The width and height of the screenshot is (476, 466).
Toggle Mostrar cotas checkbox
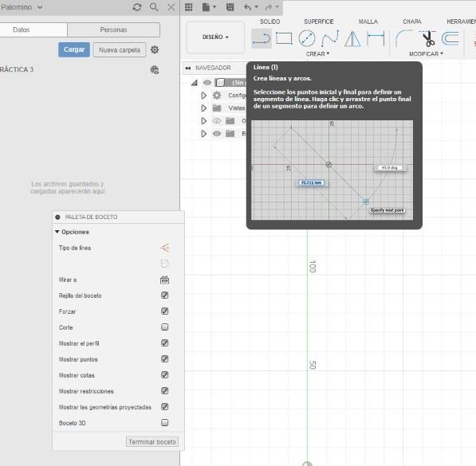[164, 374]
